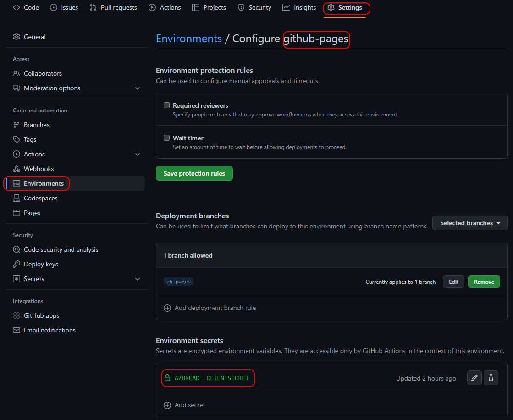Open the Security tab
Image resolution: width=513 pixels, height=420 pixels.
254,7
